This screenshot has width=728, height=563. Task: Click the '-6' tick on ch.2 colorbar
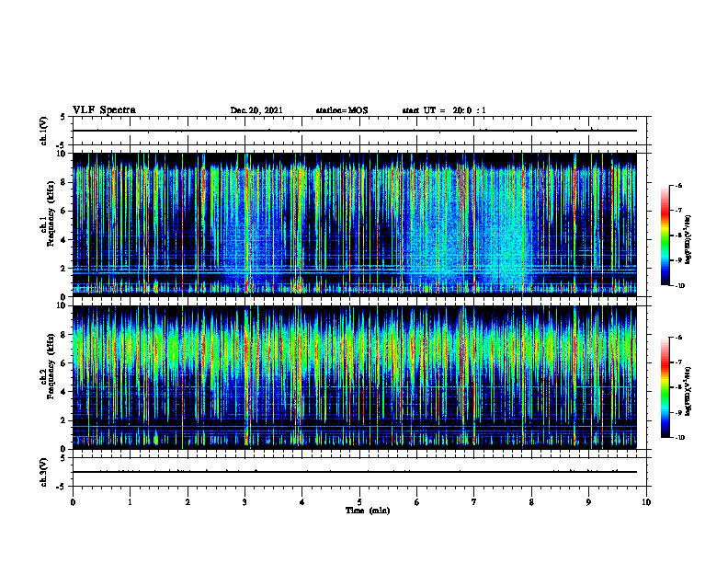678,338
